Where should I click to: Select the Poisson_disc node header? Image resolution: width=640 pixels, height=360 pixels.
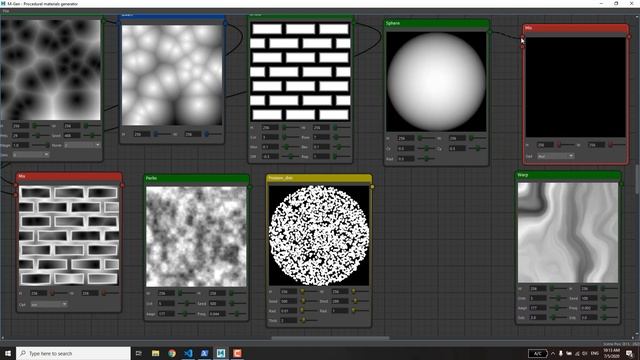click(x=319, y=178)
